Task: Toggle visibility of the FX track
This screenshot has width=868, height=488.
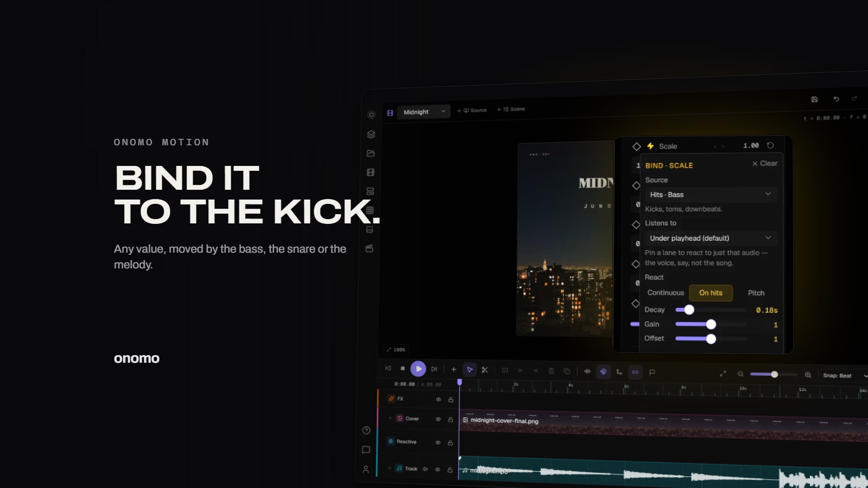Action: click(438, 400)
